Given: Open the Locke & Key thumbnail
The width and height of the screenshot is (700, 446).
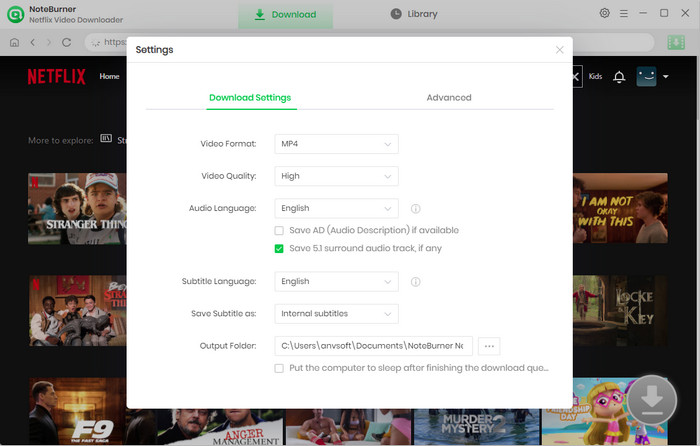Looking at the screenshot, I should 621,311.
